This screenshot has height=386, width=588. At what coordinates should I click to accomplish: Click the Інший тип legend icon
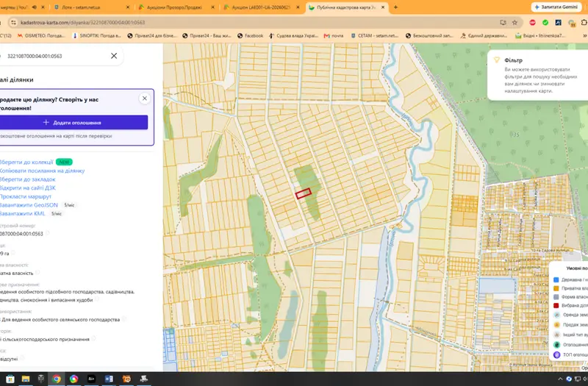[x=556, y=335]
